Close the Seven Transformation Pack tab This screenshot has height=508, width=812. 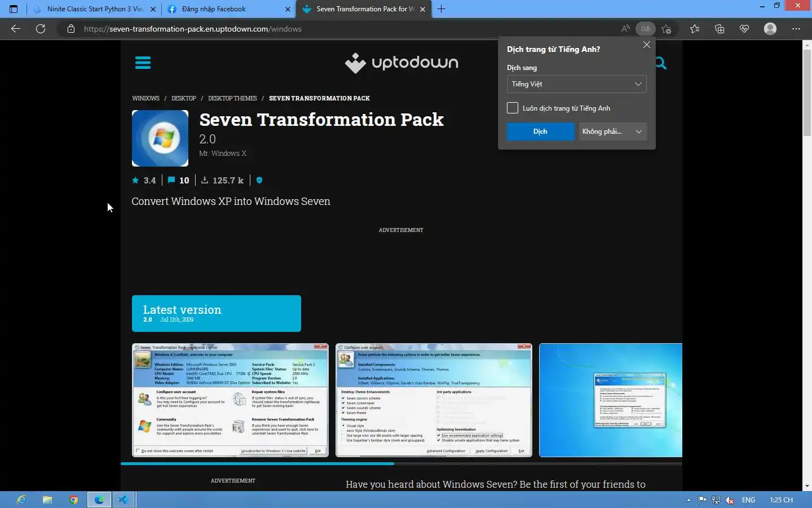point(423,9)
